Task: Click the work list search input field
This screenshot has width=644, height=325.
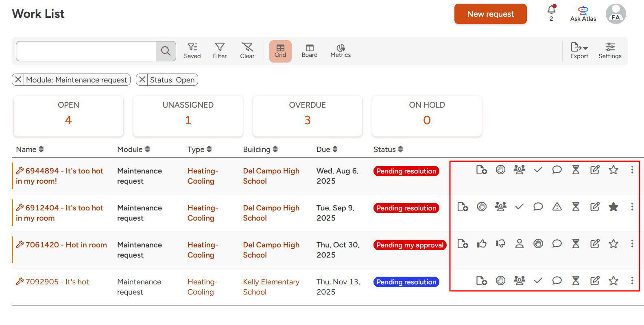Action: [86, 51]
